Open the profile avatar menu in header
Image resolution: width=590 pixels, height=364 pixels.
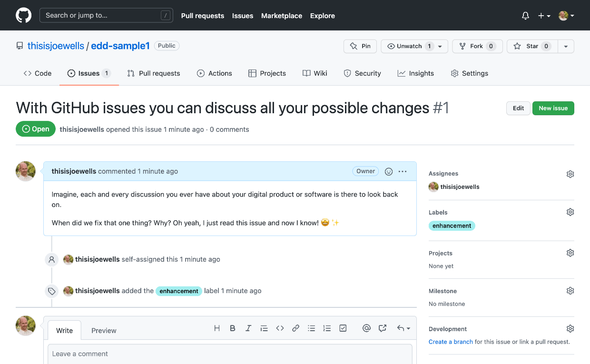click(566, 16)
